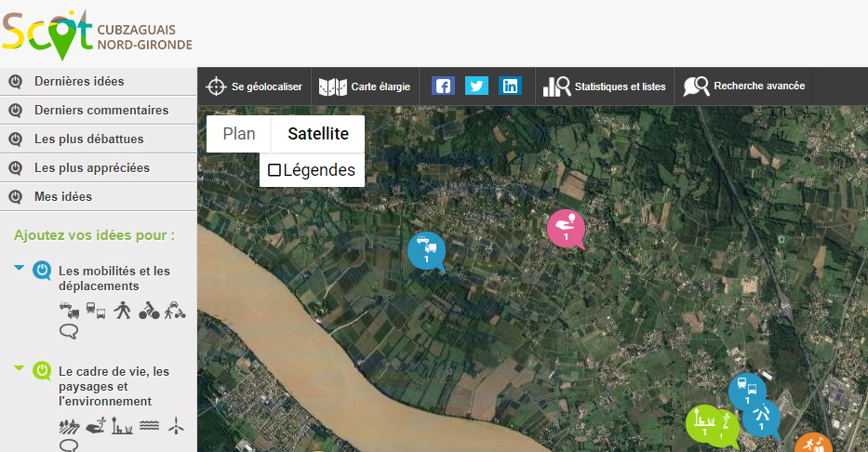Select the park bench and lamp icon
Screen dimensions: 868x452
point(123,426)
